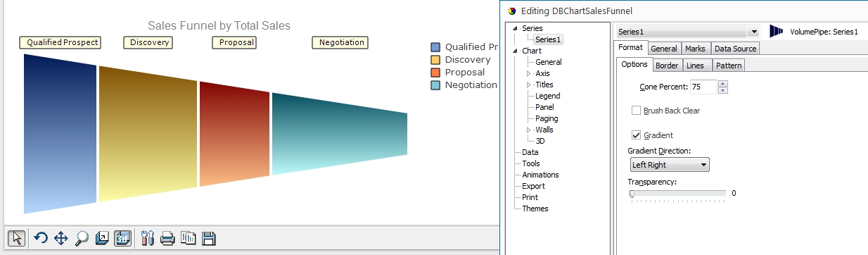868x255 pixels.
Task: Click the Discovery yellow legend swatch
Action: [435, 60]
